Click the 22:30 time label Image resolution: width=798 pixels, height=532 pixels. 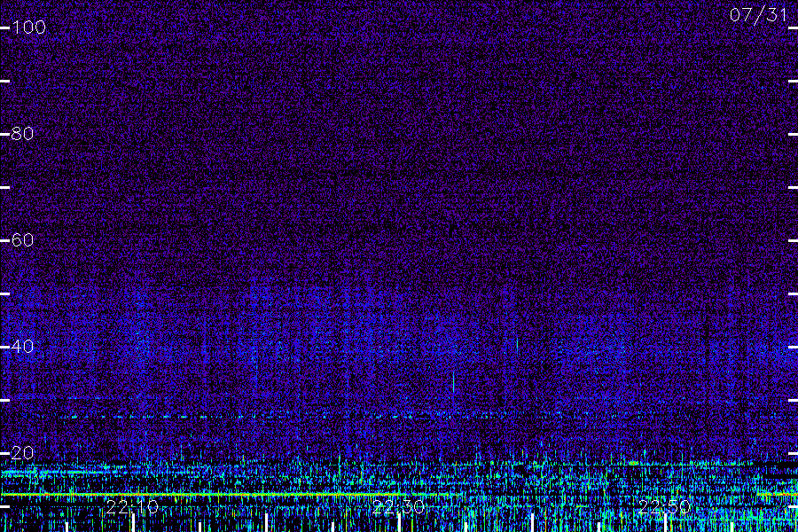tap(398, 507)
